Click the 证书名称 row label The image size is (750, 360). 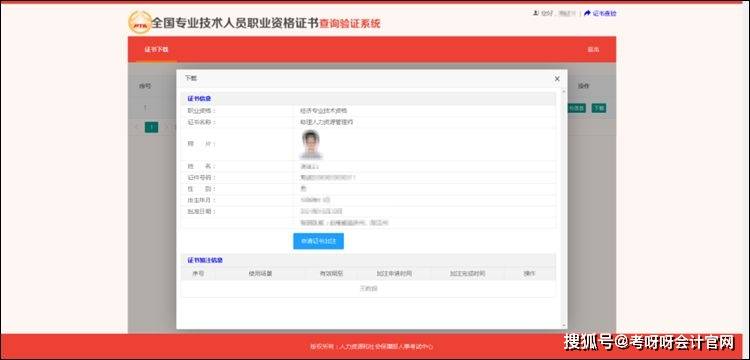click(x=201, y=122)
